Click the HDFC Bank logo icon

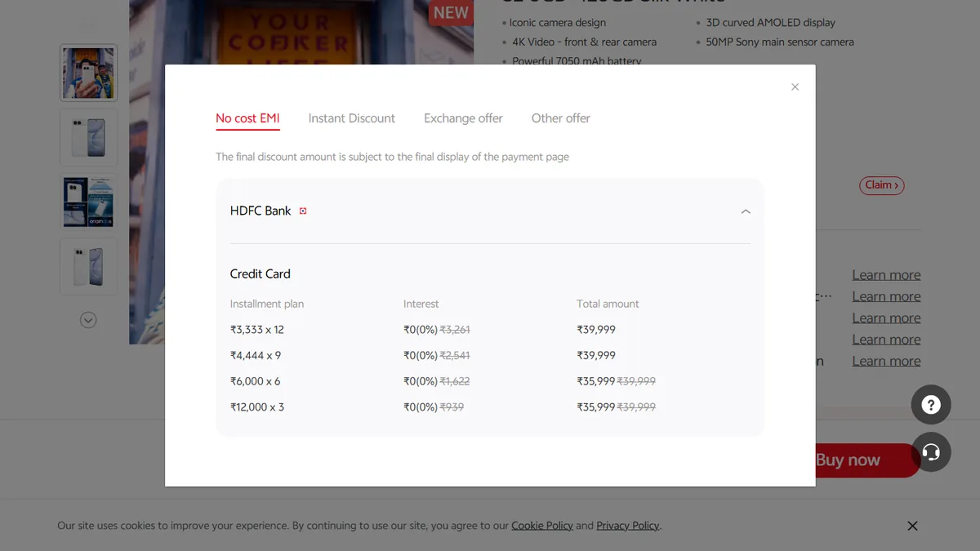(303, 211)
